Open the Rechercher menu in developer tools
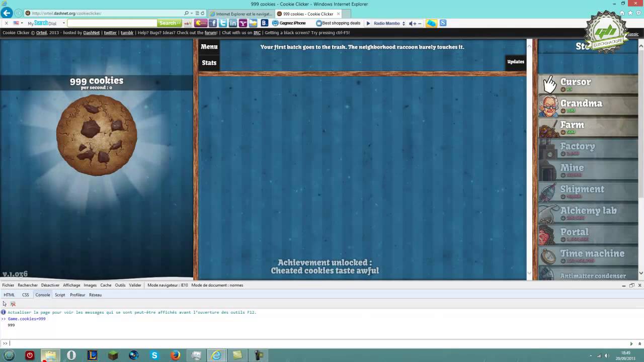644x362 pixels. [28, 285]
